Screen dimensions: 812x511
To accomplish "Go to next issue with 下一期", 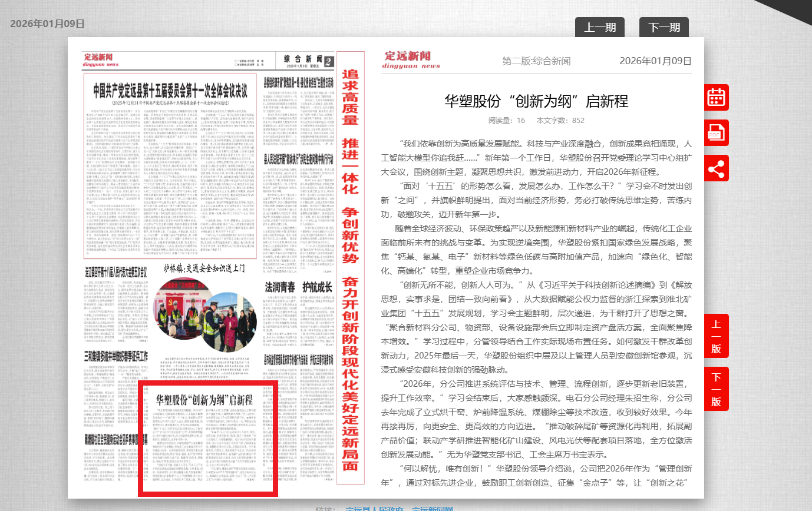I will pos(664,28).
